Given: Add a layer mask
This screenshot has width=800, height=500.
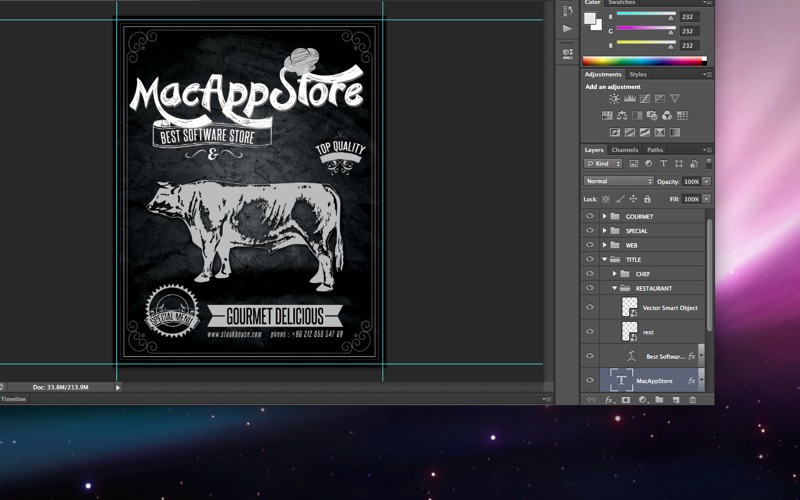Looking at the screenshot, I should pyautogui.click(x=626, y=399).
